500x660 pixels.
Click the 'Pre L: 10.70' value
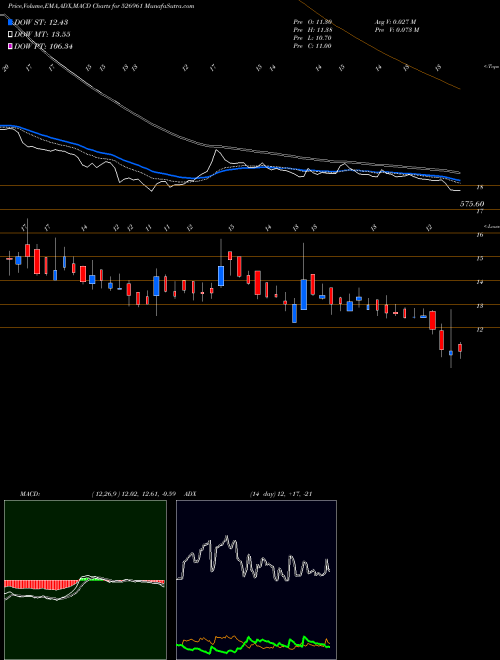pyautogui.click(x=313, y=38)
